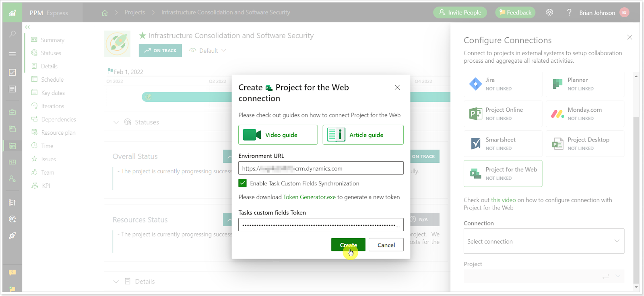Open the settings gear icon
Screen dimensions: 644x296
[549, 12]
